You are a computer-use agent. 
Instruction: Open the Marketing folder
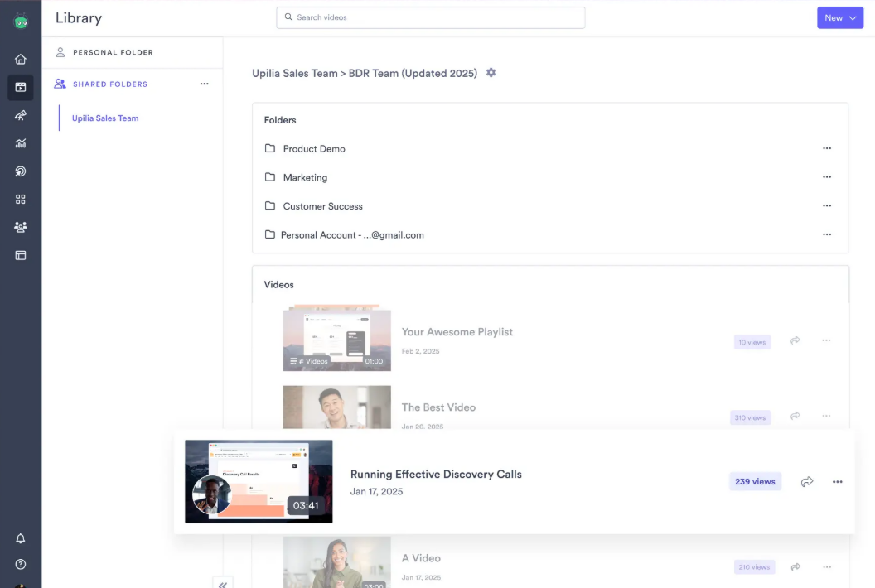tap(305, 177)
